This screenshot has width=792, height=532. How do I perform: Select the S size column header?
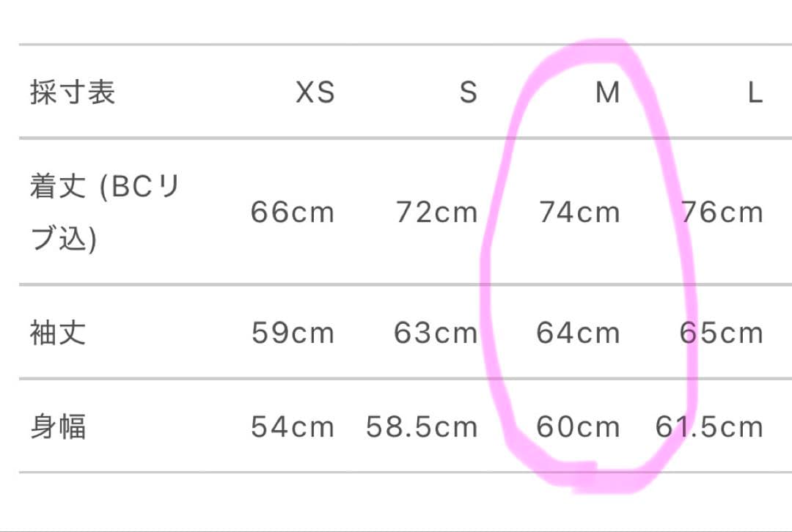point(468,93)
